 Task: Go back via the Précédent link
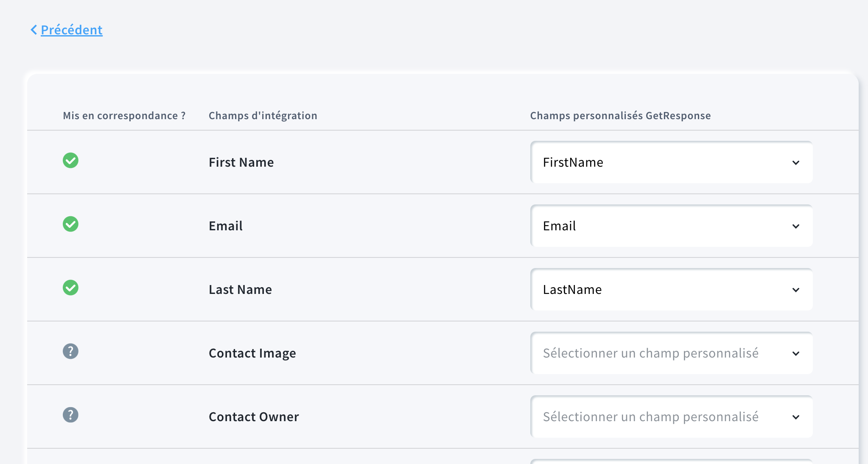click(72, 30)
